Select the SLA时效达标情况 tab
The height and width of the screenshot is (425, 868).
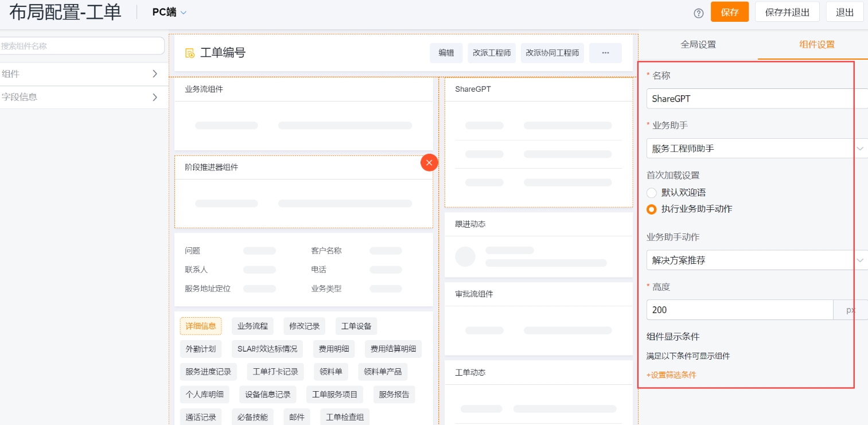pyautogui.click(x=267, y=349)
